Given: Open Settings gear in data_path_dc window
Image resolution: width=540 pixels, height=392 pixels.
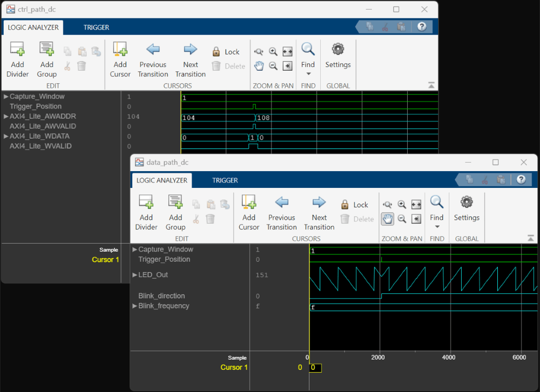Looking at the screenshot, I should point(467,208).
